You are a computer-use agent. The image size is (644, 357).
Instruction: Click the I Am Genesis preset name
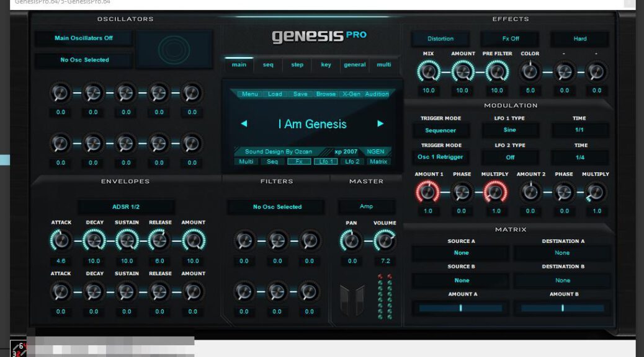point(312,124)
